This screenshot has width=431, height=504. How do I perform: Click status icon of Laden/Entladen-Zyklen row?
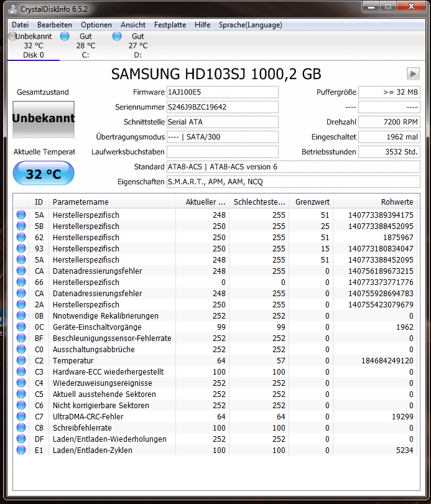pos(21,450)
